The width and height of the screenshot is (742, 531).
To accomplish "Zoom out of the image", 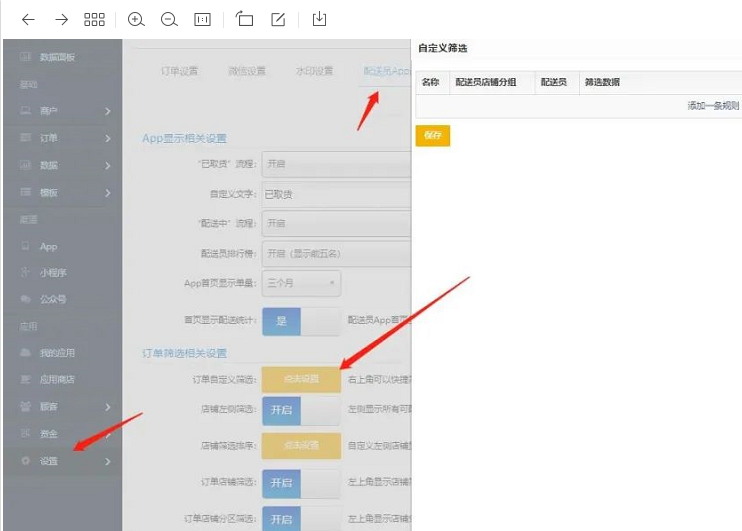I will point(169,19).
